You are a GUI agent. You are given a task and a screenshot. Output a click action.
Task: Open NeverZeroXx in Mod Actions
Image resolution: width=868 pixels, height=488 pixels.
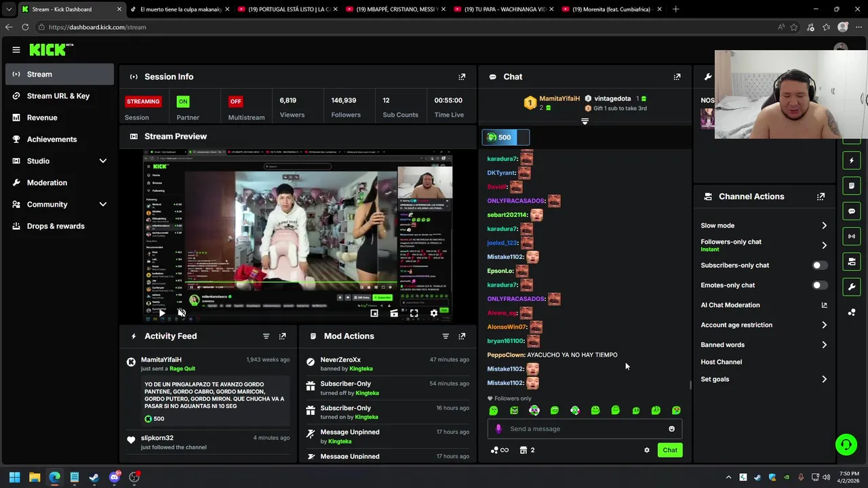coord(340,360)
